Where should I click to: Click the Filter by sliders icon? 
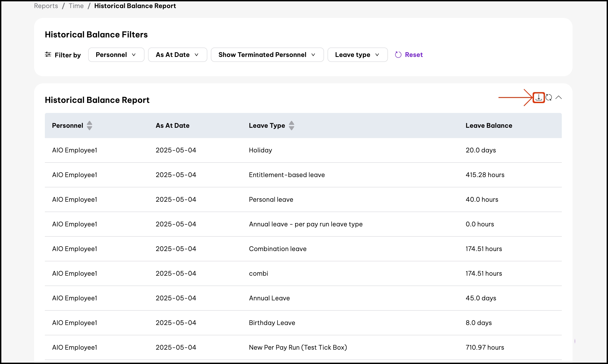pyautogui.click(x=48, y=54)
